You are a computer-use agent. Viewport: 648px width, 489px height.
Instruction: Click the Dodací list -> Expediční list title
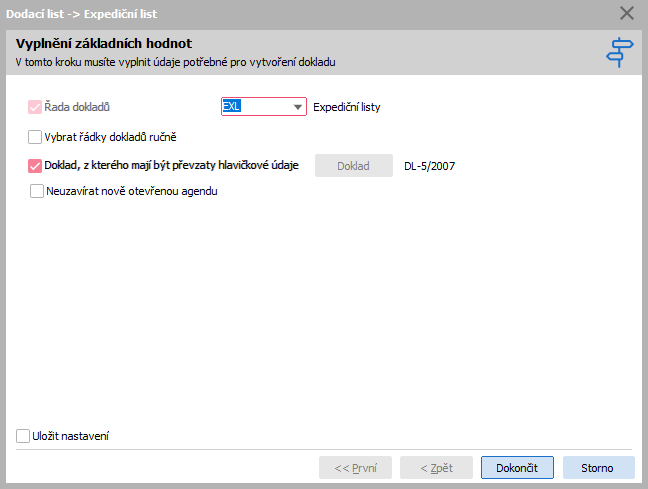pos(81,14)
